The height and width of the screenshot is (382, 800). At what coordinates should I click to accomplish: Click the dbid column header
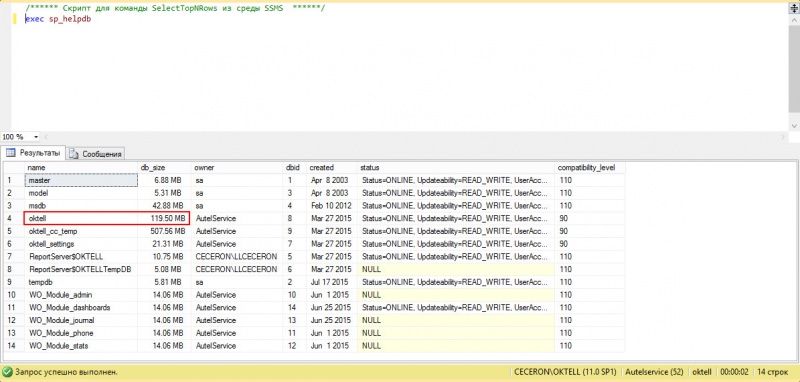294,167
